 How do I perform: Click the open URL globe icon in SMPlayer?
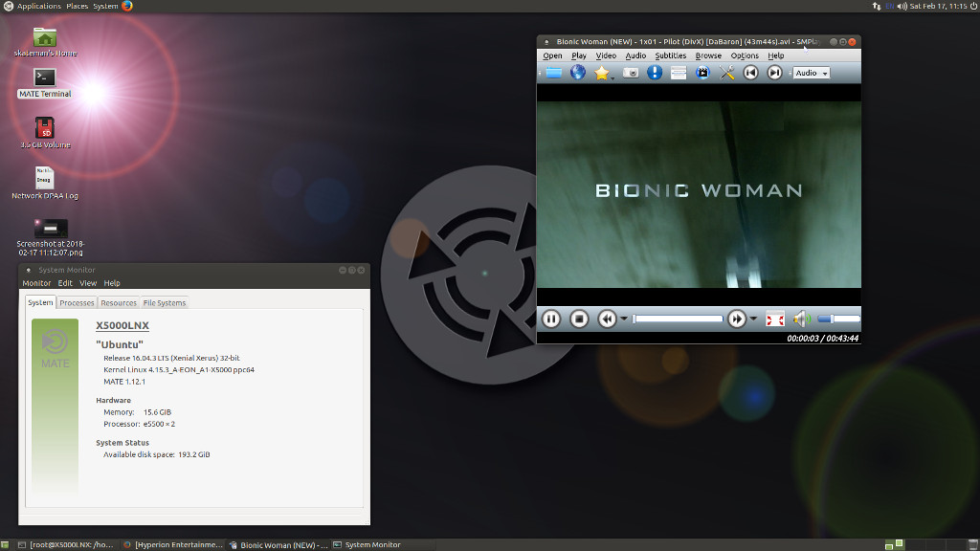tap(578, 73)
